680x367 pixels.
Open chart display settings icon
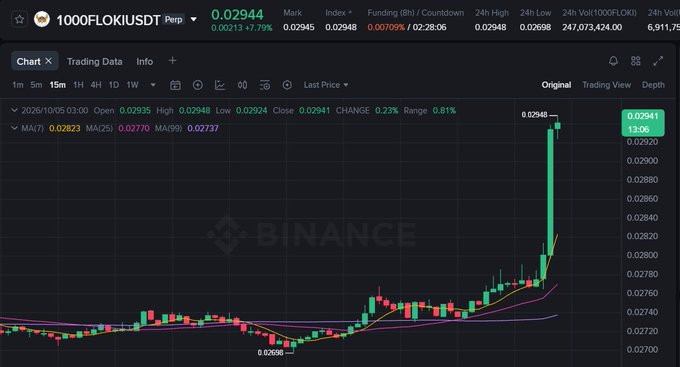(265, 85)
